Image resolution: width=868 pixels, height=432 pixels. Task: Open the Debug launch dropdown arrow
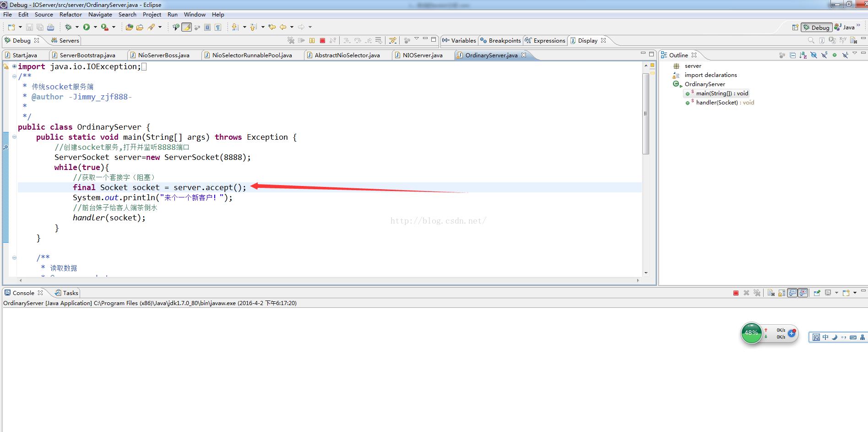coord(77,27)
